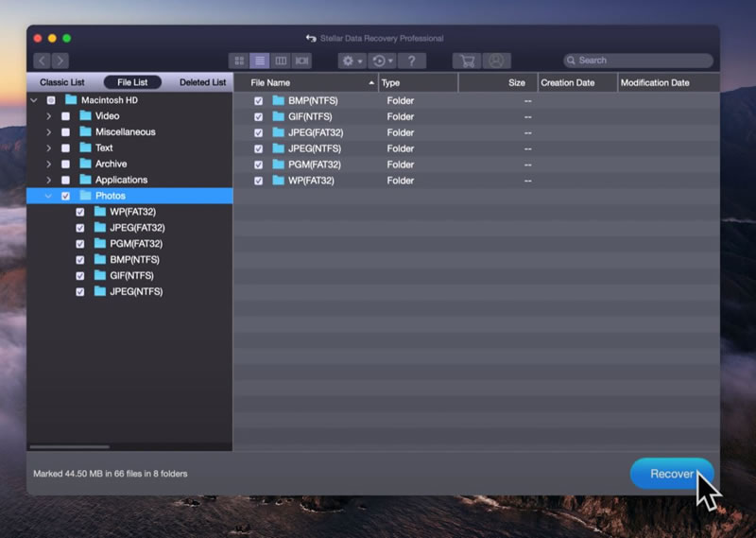Switch to the Deleted List tab
The image size is (756, 538).
(x=202, y=82)
